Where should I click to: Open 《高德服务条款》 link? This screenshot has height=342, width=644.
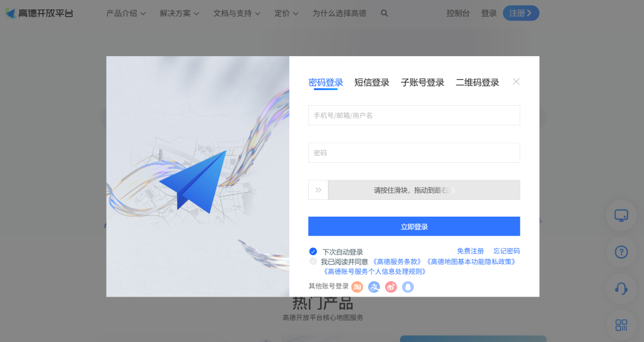[x=397, y=261]
